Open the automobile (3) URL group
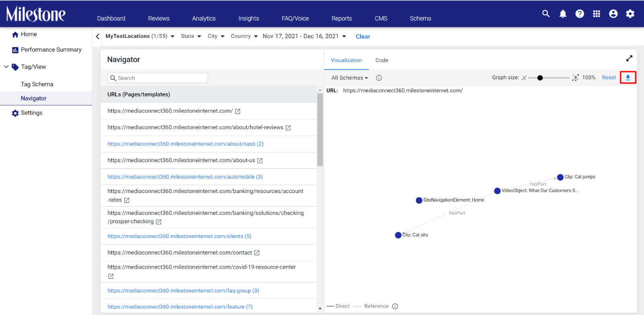The image size is (644, 315). pos(185,177)
